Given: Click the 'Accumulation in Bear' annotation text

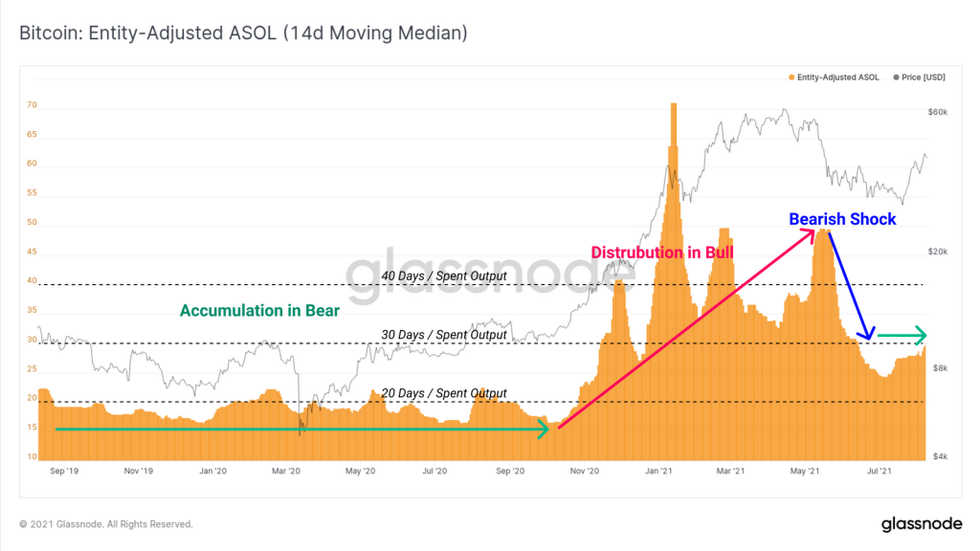Looking at the screenshot, I should [259, 311].
